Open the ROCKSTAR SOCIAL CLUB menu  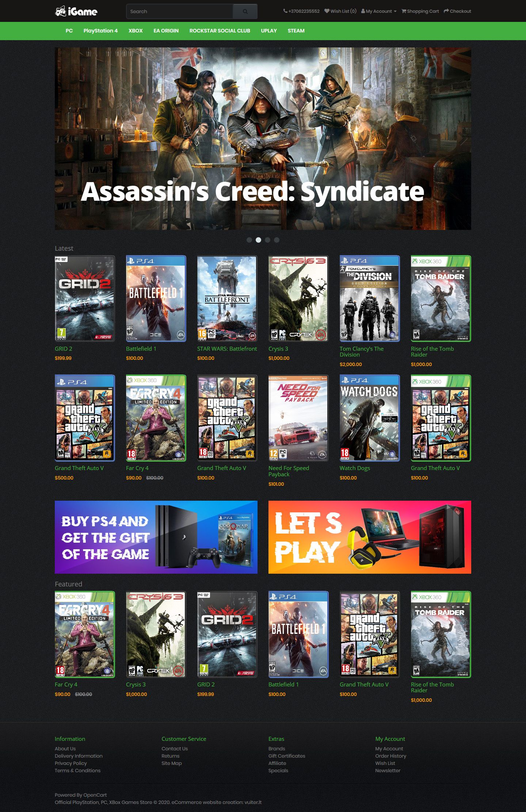pos(220,31)
